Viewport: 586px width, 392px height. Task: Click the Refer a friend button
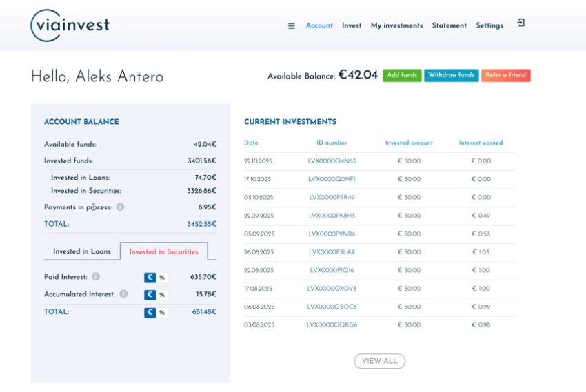pyautogui.click(x=505, y=75)
